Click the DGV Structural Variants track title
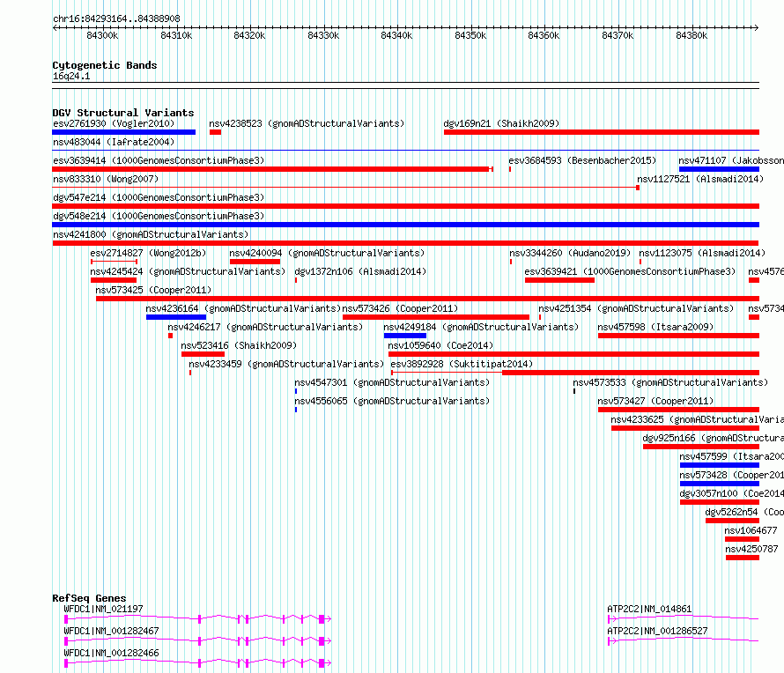Viewport: 784px width, 673px height. (x=123, y=113)
